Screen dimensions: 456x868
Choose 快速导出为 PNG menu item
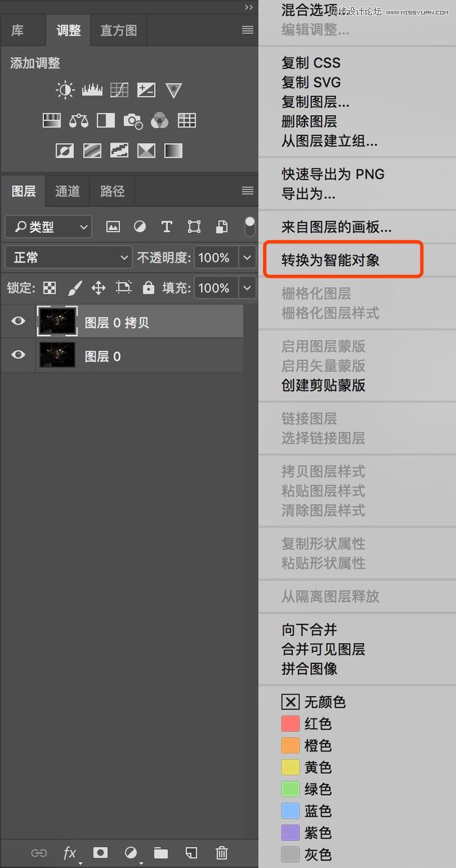point(333,174)
